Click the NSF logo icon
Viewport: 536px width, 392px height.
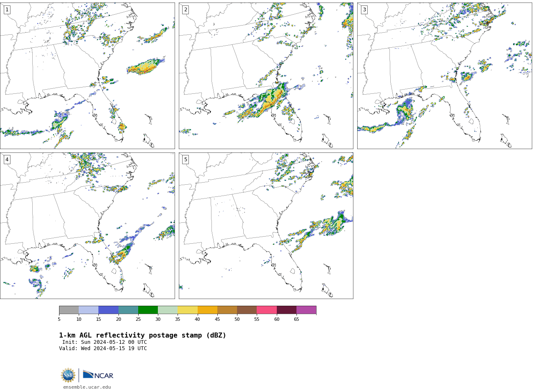68,375
